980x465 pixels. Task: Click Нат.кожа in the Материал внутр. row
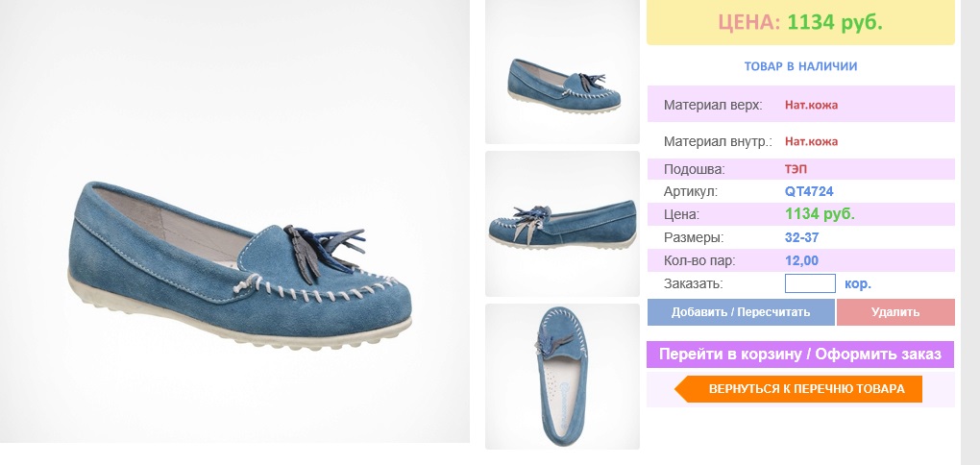(x=811, y=141)
